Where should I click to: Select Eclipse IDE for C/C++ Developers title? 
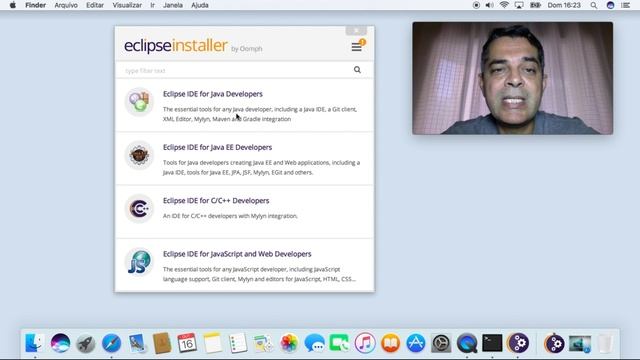[x=216, y=201]
